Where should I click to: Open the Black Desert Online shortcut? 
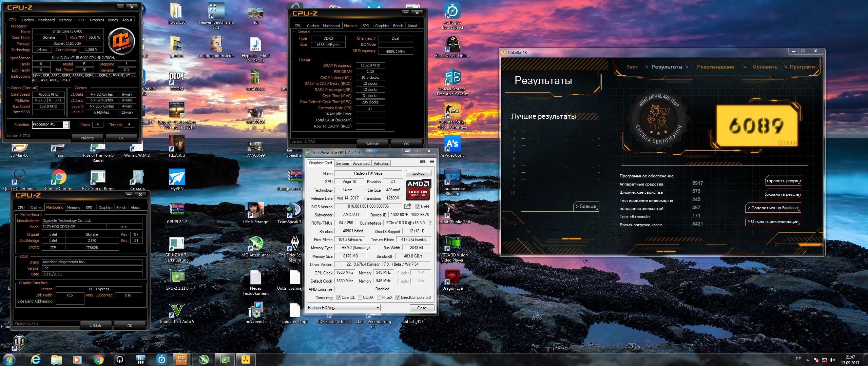[x=452, y=47]
